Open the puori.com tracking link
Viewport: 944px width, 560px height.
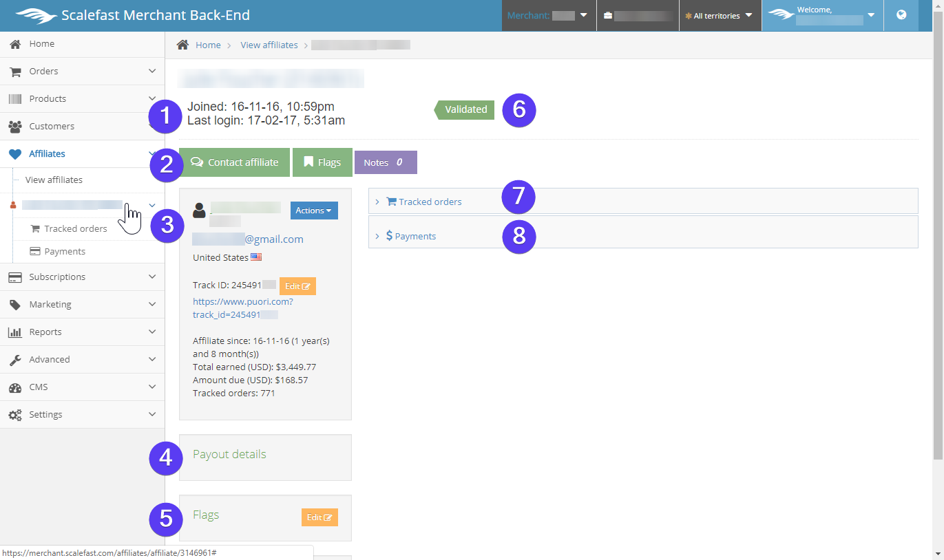[242, 308]
